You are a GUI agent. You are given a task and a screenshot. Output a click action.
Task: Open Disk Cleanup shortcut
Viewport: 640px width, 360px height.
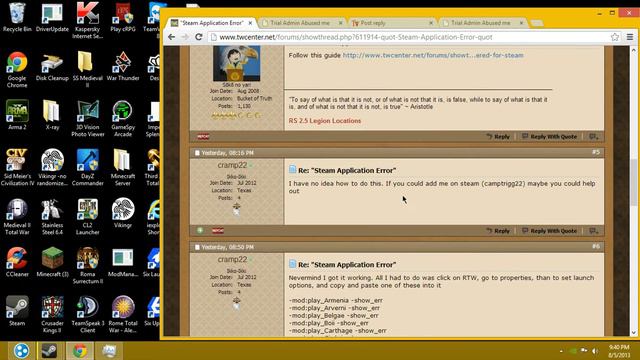point(52,66)
